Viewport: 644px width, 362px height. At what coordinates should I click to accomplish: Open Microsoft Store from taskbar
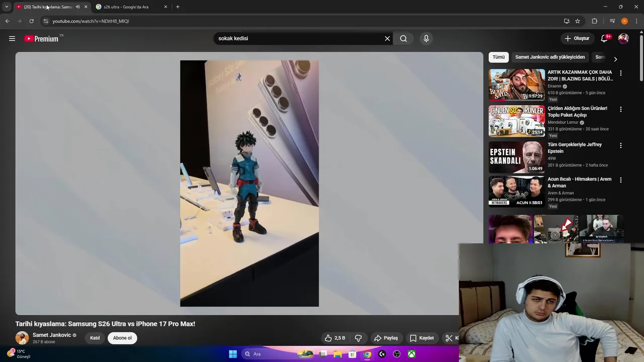pyautogui.click(x=353, y=354)
